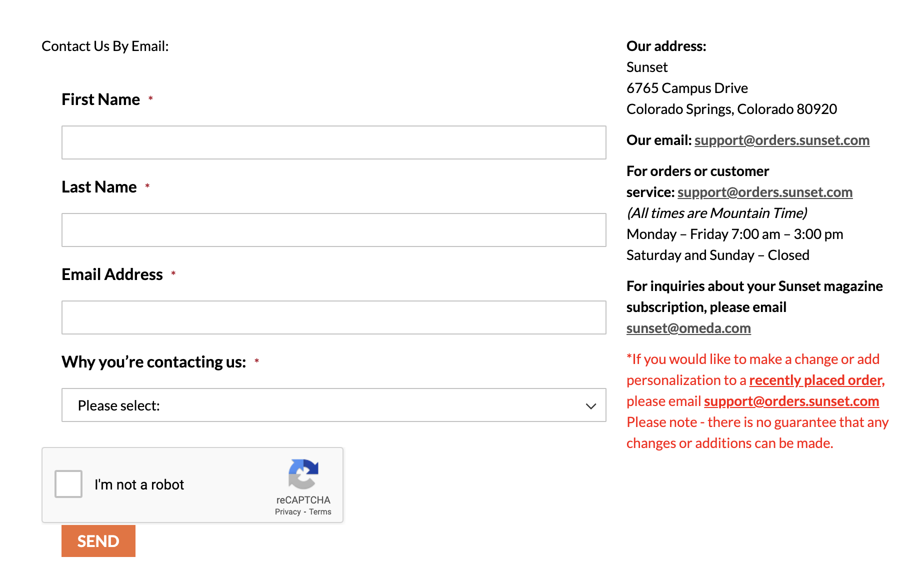Click inside the Email Address field
The height and width of the screenshot is (588, 919).
(x=333, y=317)
